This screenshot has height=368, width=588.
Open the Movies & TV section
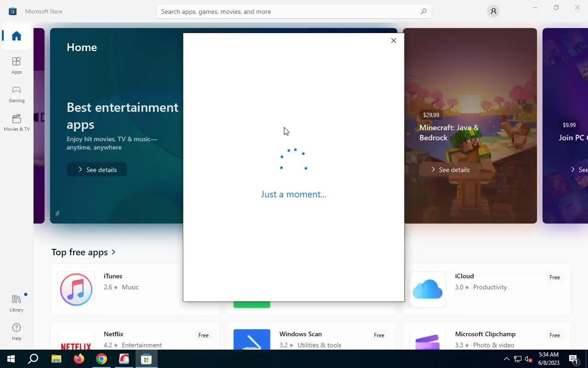[17, 122]
